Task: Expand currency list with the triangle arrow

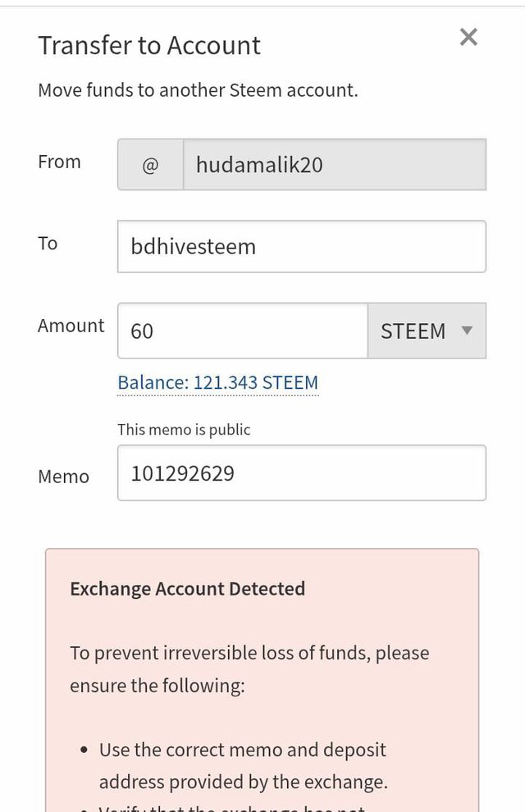Action: point(467,331)
